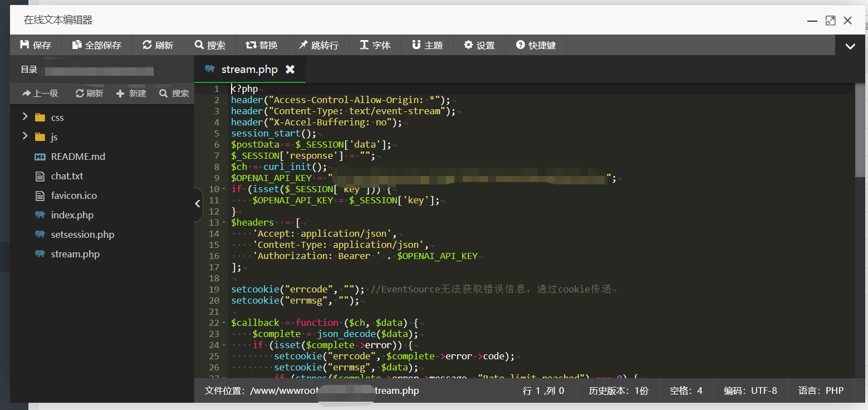Go up one level (上一级)
The image size is (868, 410).
[x=40, y=94]
